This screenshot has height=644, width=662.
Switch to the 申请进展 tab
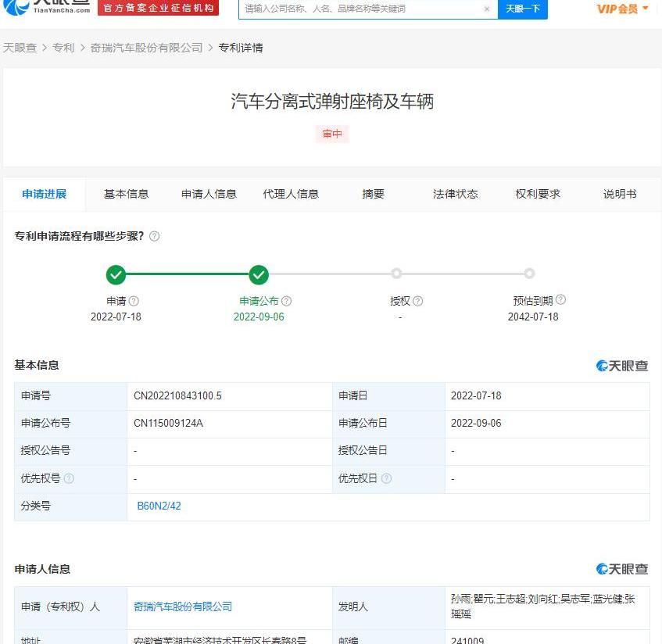pyautogui.click(x=45, y=195)
